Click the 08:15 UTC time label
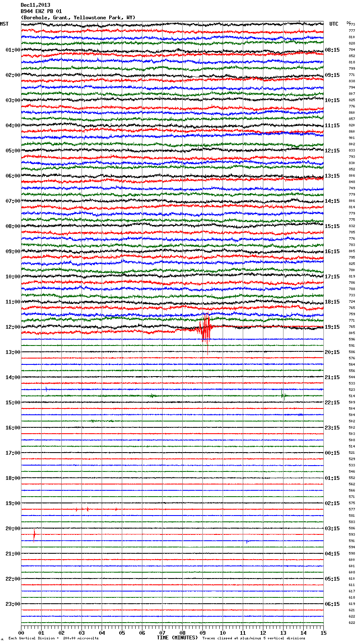357x644 pixels. point(332,50)
